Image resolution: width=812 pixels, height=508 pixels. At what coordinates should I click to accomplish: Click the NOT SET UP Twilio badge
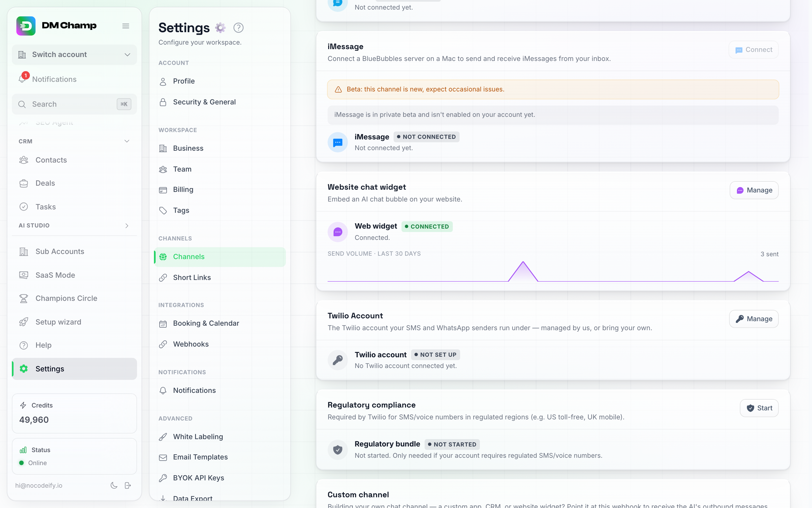tap(435, 354)
